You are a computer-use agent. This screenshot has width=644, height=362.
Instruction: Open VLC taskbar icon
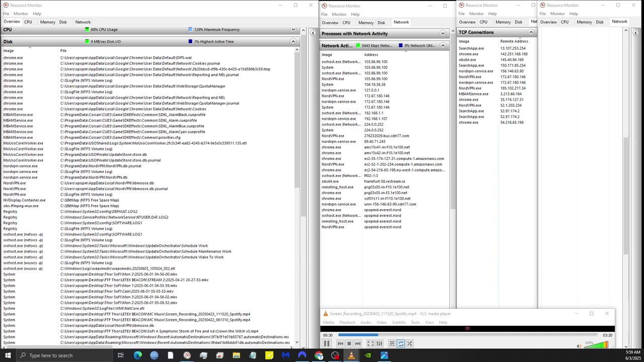tap(351, 355)
